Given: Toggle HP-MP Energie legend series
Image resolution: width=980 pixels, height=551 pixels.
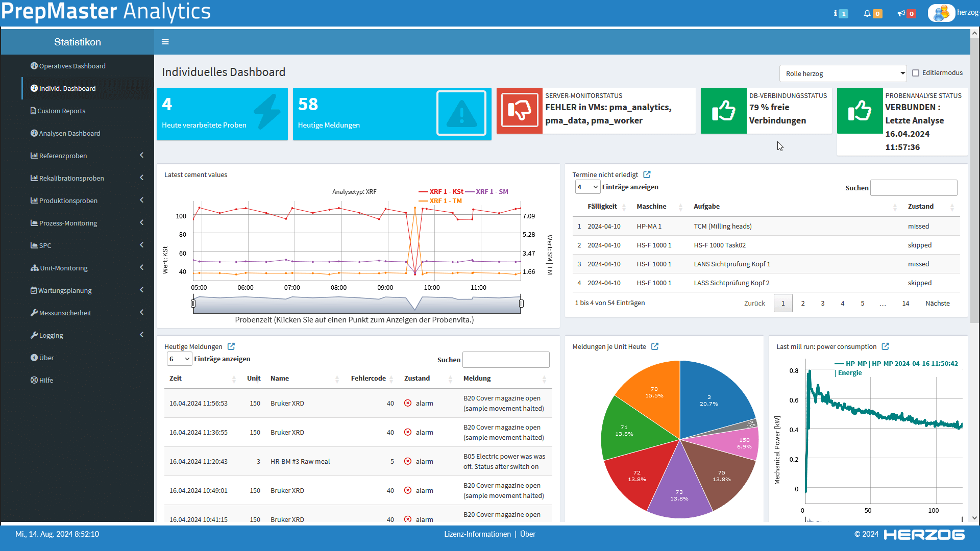Looking at the screenshot, I should click(x=897, y=368).
